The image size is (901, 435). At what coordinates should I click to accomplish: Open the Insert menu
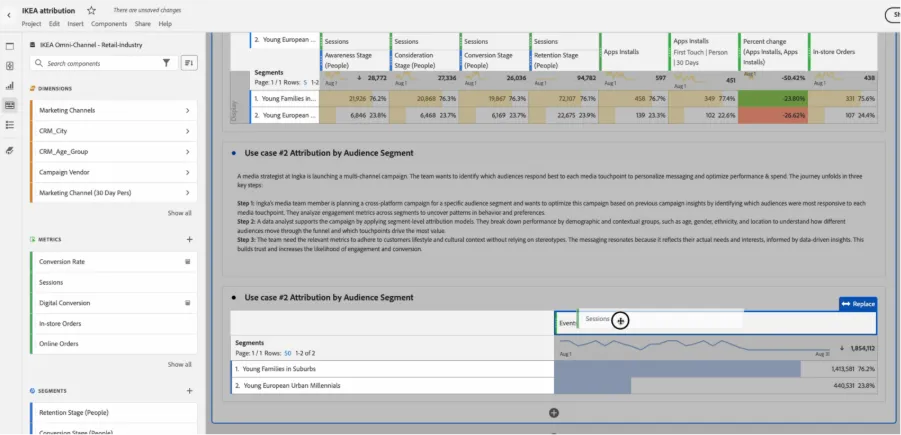click(75, 24)
